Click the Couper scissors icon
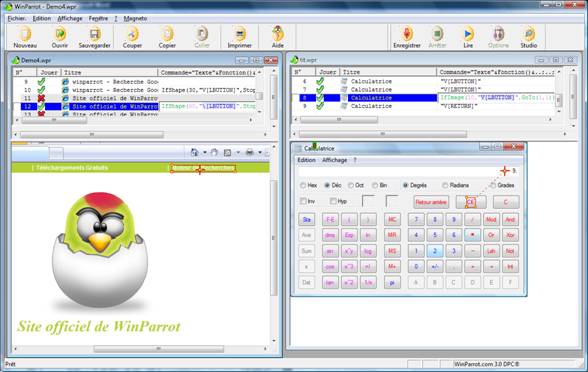The image size is (588, 372). [132, 34]
